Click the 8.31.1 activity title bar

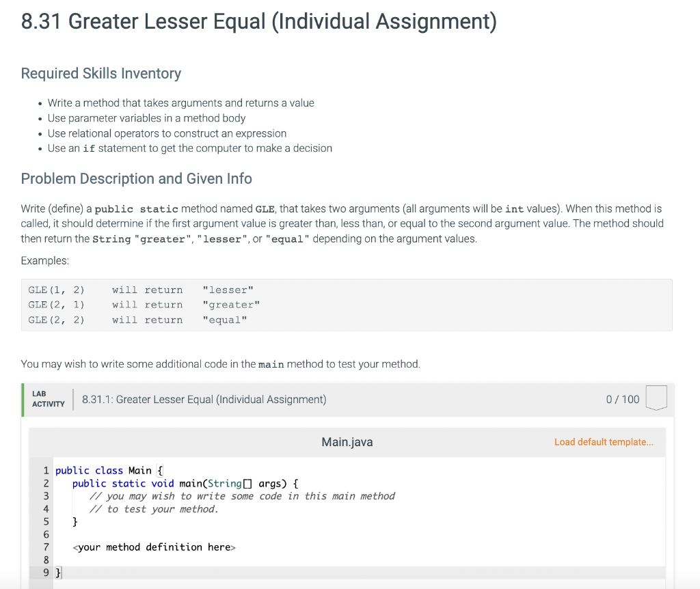pyautogui.click(x=202, y=399)
